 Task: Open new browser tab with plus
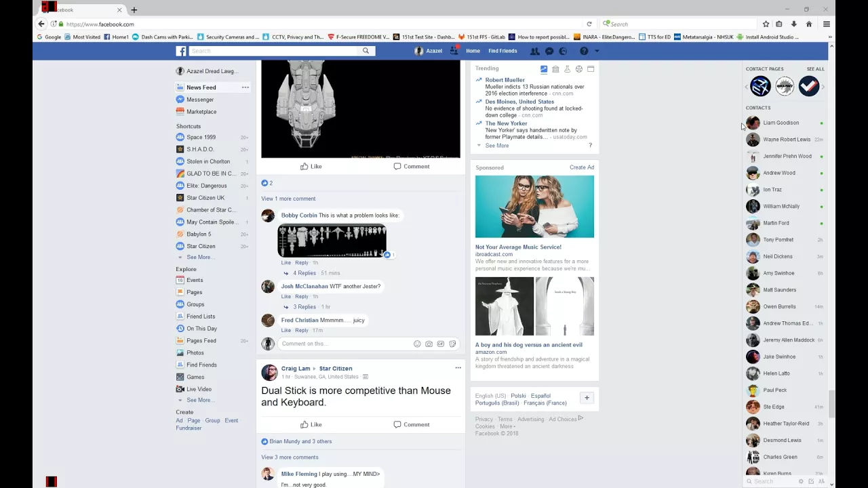point(134,9)
